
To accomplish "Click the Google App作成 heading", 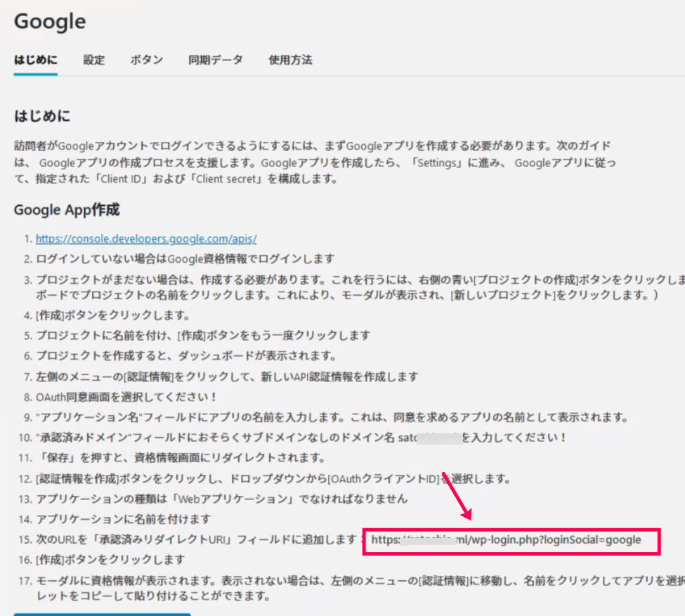I will [x=67, y=210].
